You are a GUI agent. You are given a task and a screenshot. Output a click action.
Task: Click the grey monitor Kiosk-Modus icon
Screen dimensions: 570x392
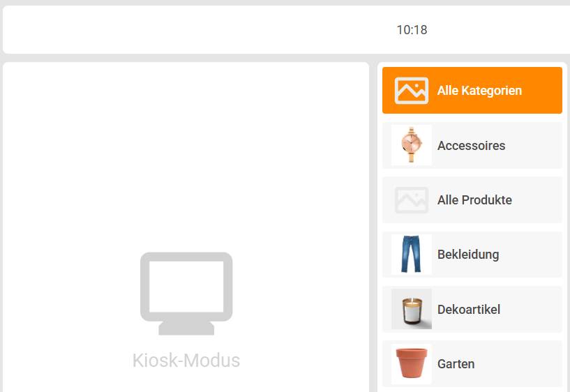tap(186, 294)
